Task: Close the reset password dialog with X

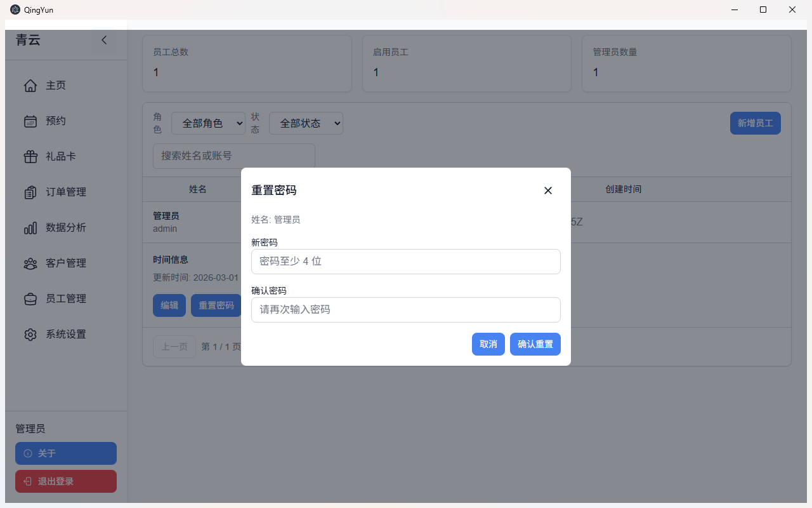Action: [548, 190]
